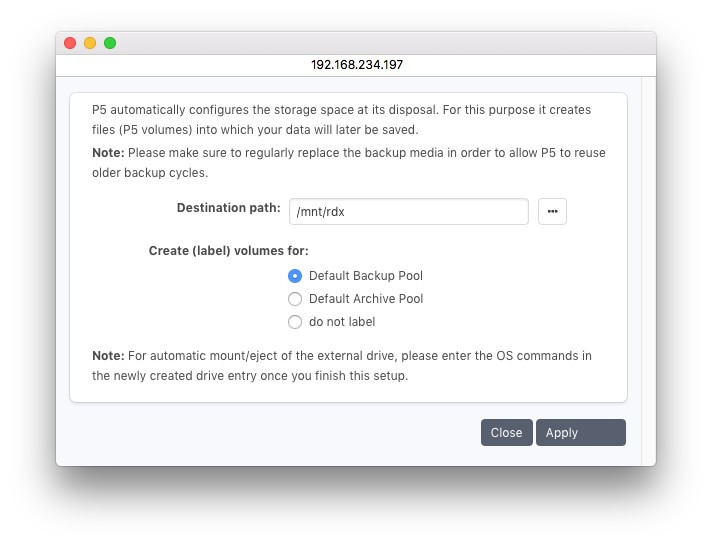The image size is (712, 546).
Task: Click the Destination path text field
Action: pos(408,212)
